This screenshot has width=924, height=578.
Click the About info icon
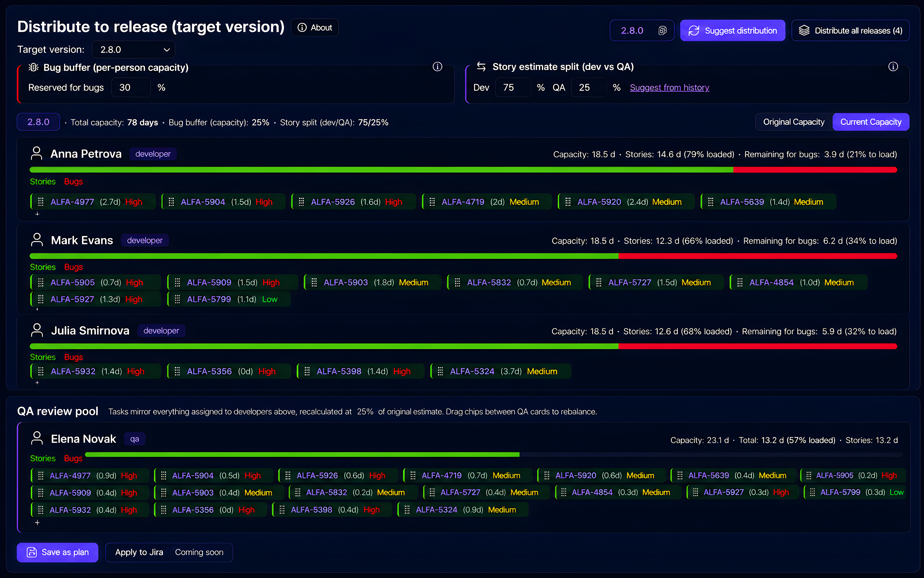tap(302, 28)
